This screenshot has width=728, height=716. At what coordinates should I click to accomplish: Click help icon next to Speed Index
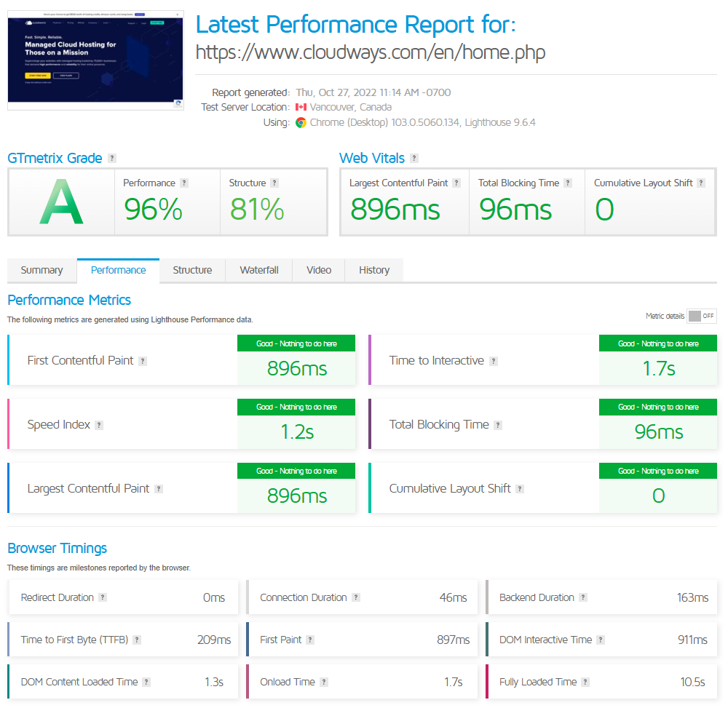pyautogui.click(x=99, y=425)
